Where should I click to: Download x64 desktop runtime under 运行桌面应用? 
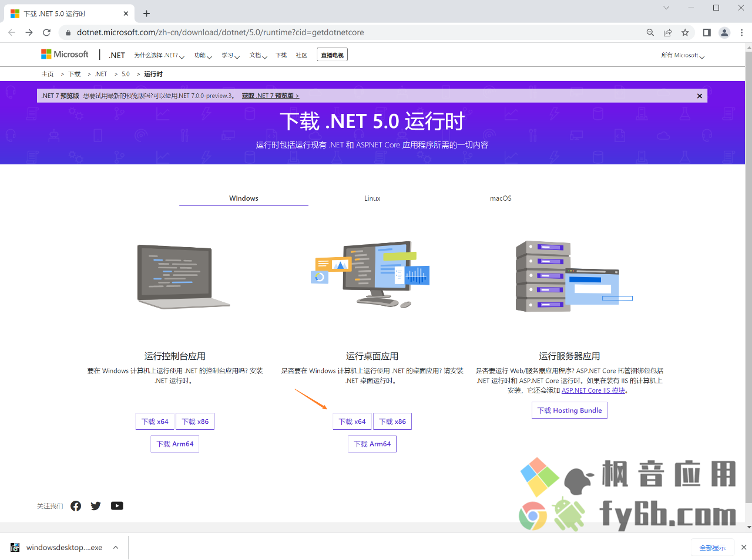(352, 421)
